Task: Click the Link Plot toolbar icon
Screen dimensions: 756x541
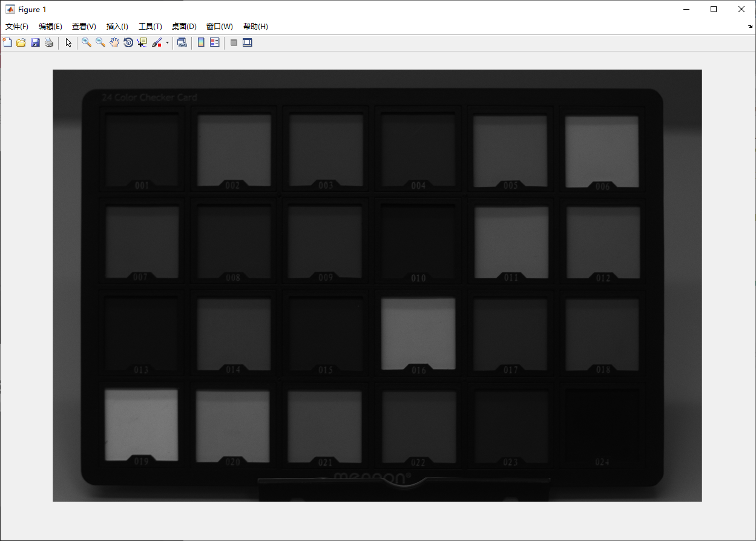Action: tap(182, 42)
